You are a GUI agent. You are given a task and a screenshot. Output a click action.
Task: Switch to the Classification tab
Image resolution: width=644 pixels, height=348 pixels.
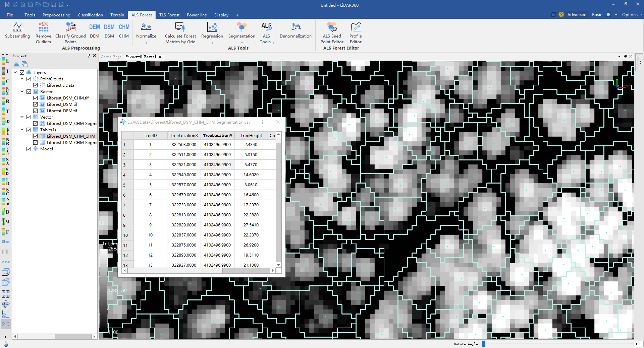[90, 15]
